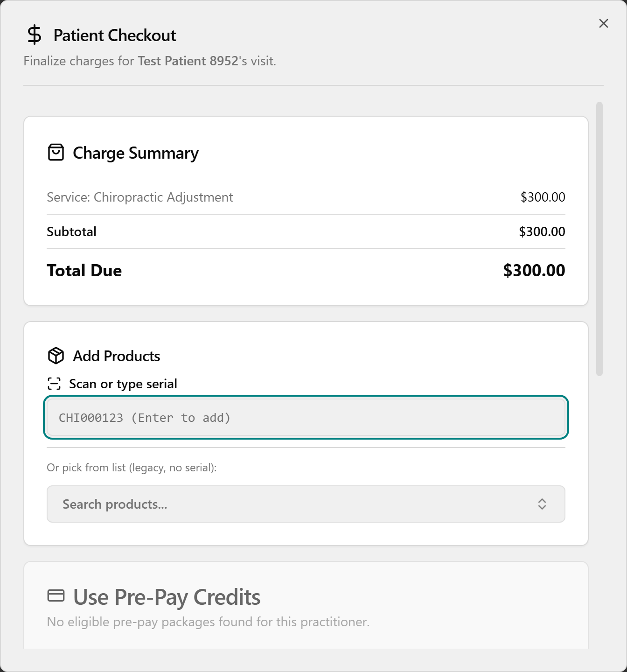This screenshot has width=627, height=672.
Task: Click the Total Due label
Action: [84, 271]
